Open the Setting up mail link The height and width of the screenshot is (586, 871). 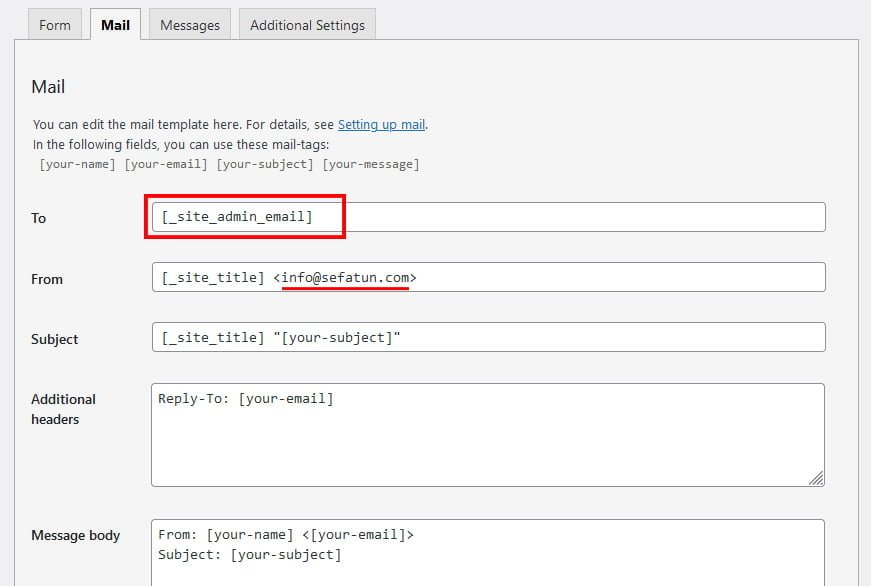click(382, 124)
